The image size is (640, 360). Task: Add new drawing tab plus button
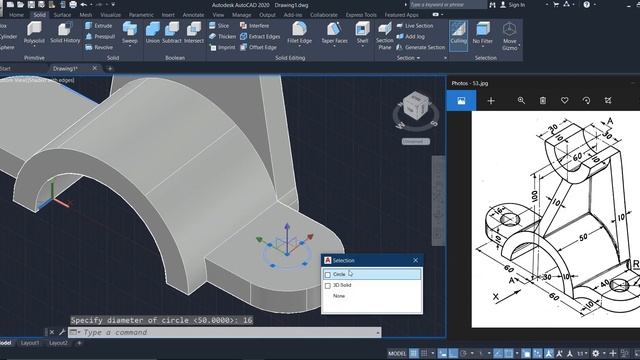click(x=110, y=69)
